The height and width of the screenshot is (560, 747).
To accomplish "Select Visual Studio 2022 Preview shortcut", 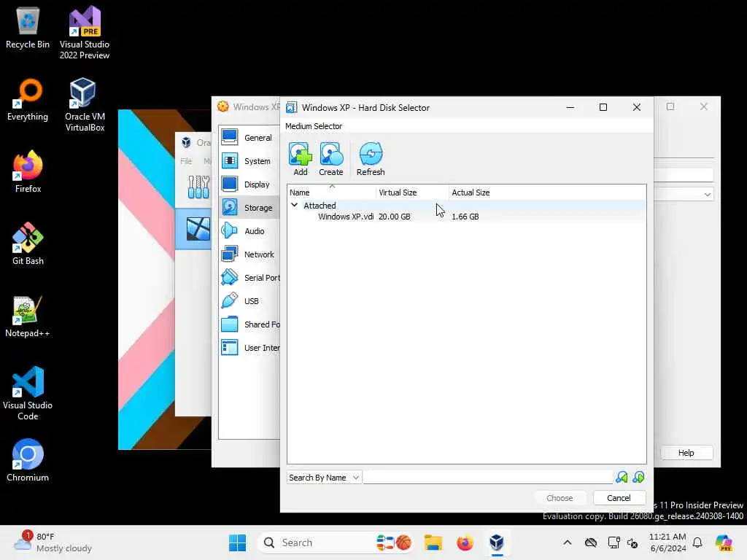I will point(85,34).
